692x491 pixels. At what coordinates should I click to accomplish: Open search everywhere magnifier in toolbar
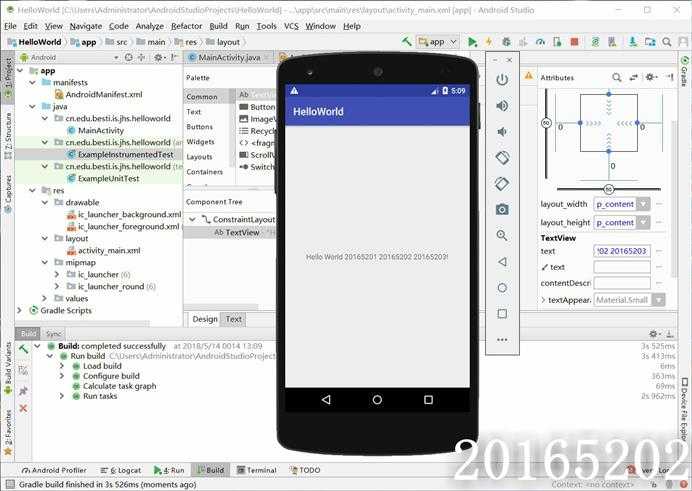pos(667,42)
